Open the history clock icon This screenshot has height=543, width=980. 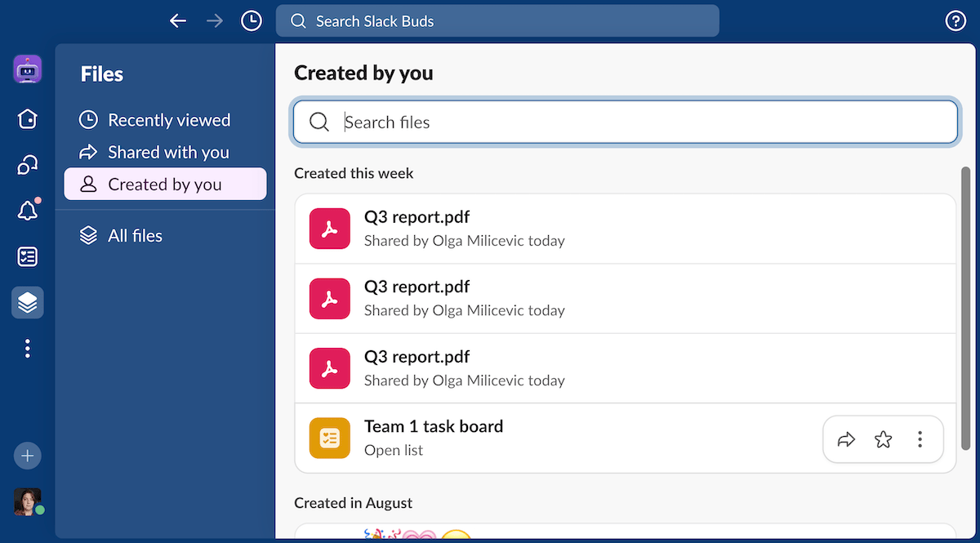[x=252, y=21]
